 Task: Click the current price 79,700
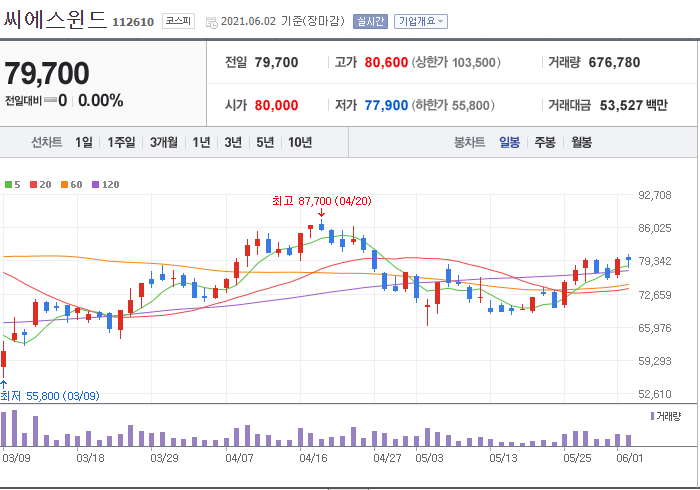[x=47, y=73]
